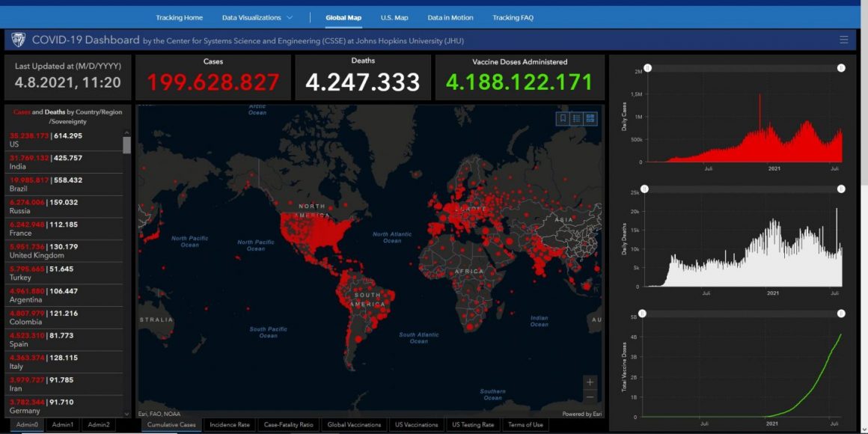
Task: Select Iran row in country list
Action: point(64,384)
